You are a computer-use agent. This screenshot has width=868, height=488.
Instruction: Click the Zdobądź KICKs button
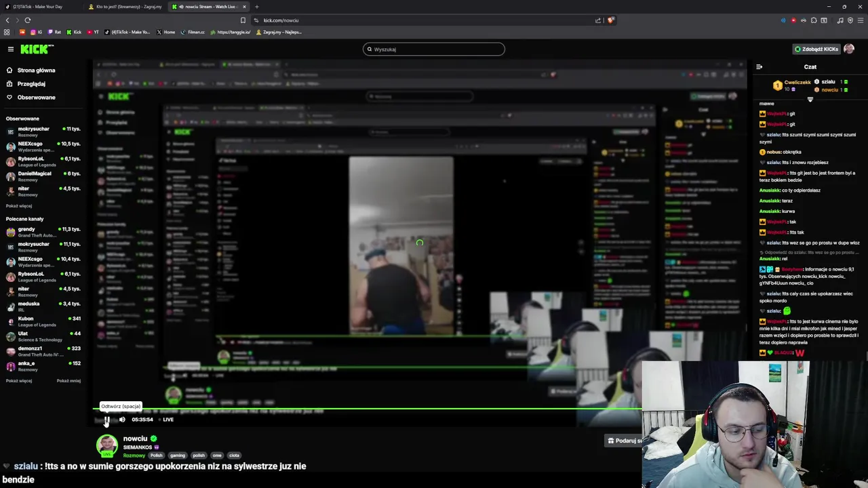tap(816, 49)
